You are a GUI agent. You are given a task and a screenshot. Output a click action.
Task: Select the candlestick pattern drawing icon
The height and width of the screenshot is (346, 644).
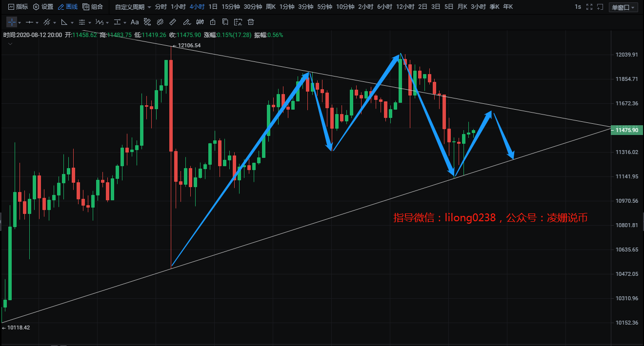click(200, 22)
